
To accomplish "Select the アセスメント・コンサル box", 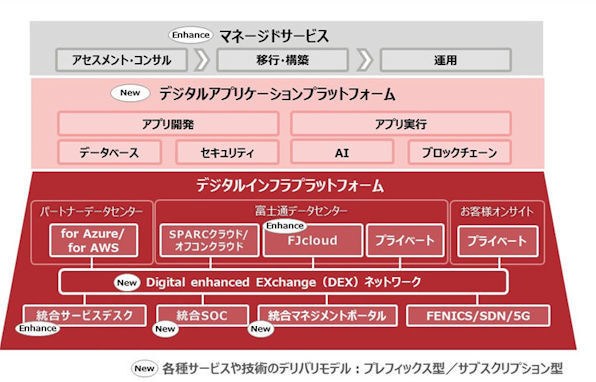I will [122, 60].
